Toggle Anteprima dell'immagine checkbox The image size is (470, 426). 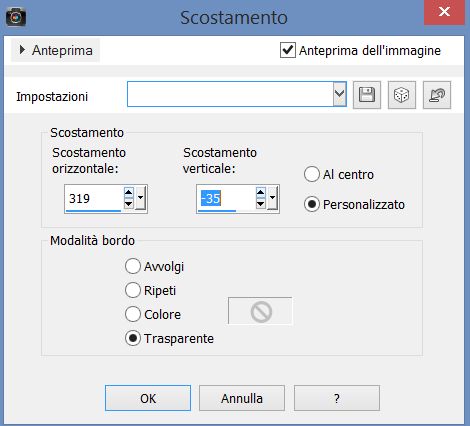(x=287, y=50)
